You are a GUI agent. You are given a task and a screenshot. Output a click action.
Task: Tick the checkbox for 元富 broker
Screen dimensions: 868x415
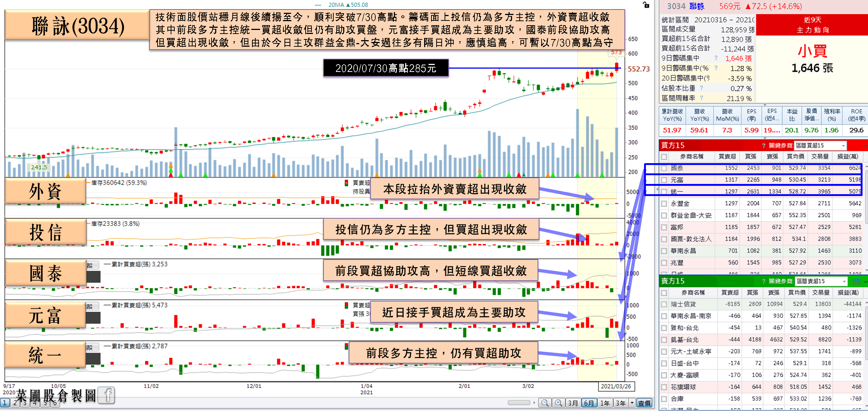click(664, 180)
